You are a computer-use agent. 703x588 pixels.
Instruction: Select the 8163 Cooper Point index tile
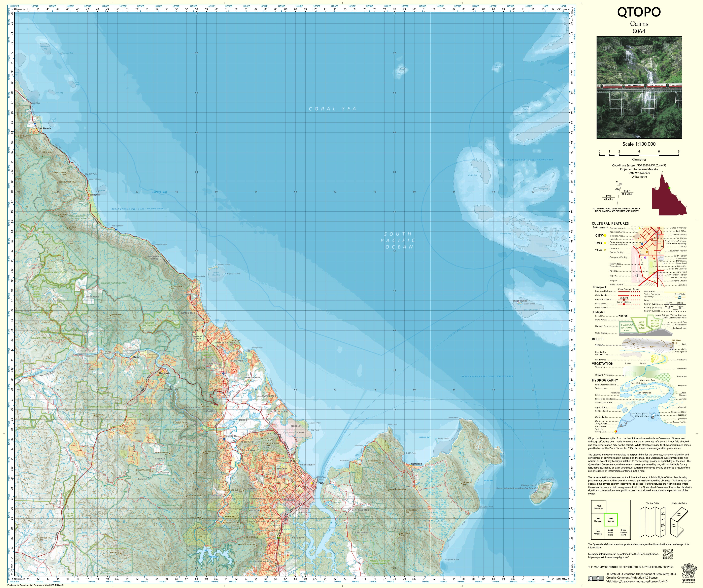click(x=623, y=532)
